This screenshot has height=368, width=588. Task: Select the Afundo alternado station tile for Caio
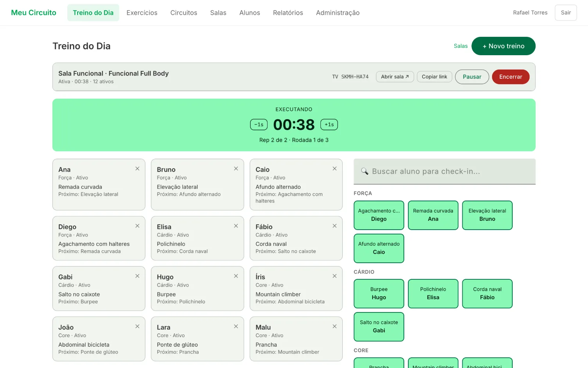(x=379, y=248)
